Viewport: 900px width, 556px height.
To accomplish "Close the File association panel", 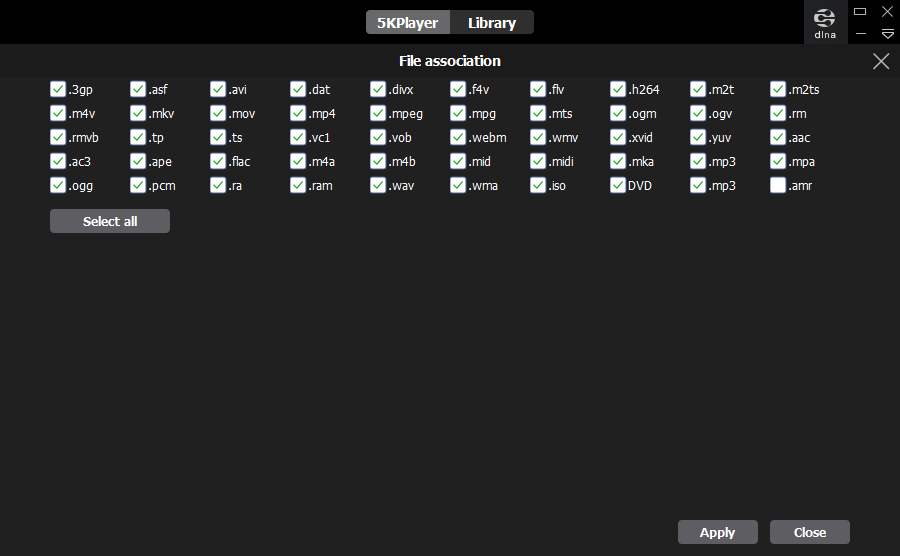I will tap(880, 61).
